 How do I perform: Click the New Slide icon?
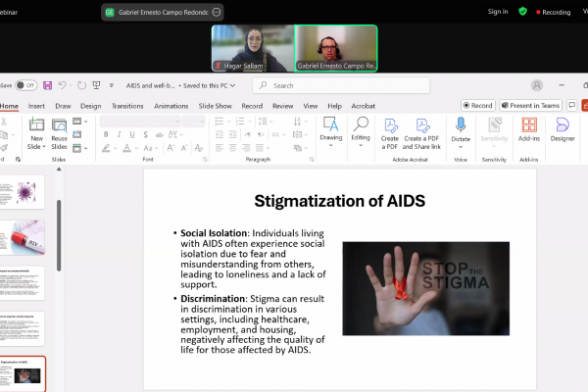37,124
